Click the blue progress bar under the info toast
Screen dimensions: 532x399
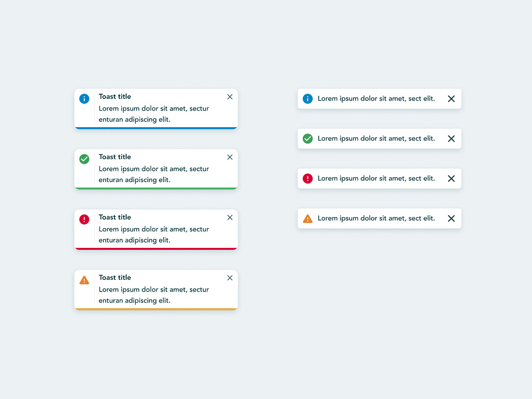click(x=156, y=128)
